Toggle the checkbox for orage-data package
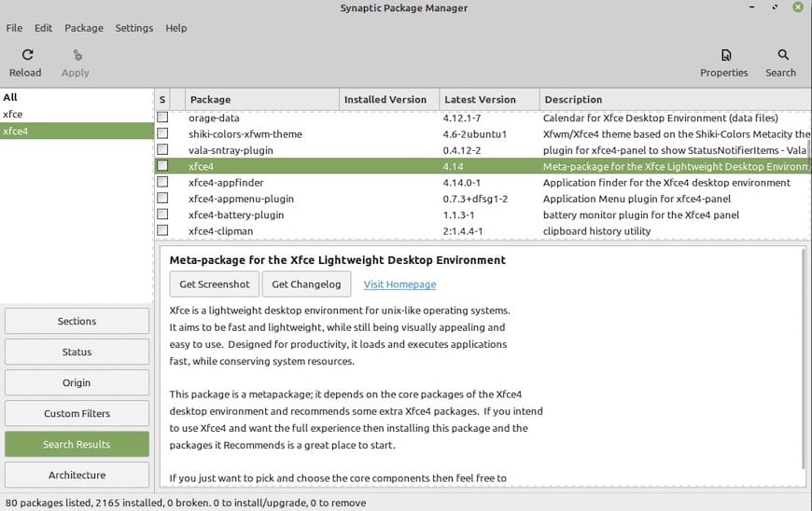The image size is (812, 511). coord(162,117)
